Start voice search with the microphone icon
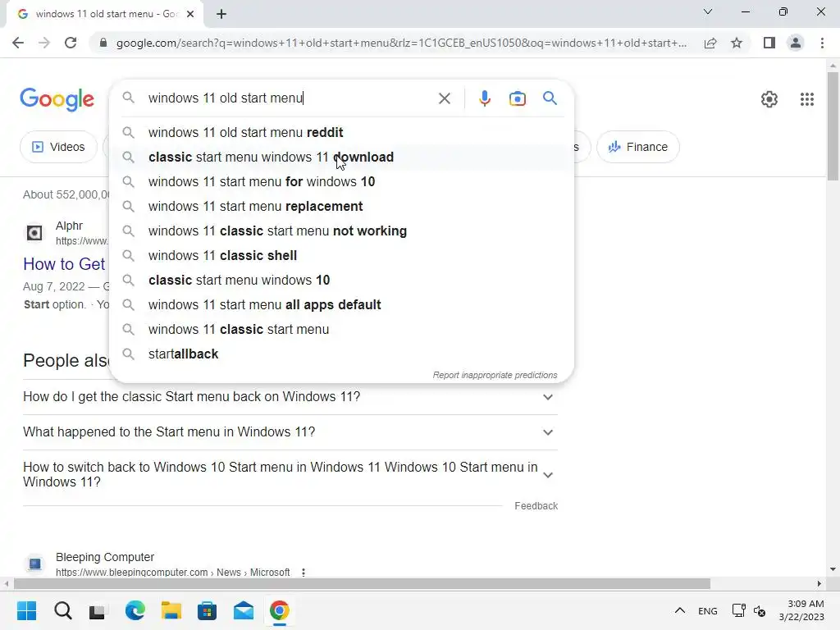Screen dimensions: 840x630 tap(484, 98)
